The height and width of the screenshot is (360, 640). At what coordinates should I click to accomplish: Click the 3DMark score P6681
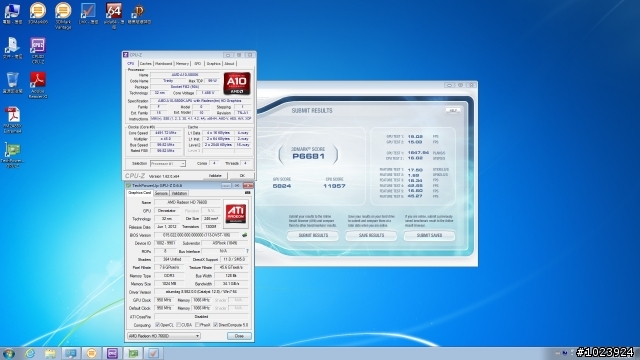point(309,156)
